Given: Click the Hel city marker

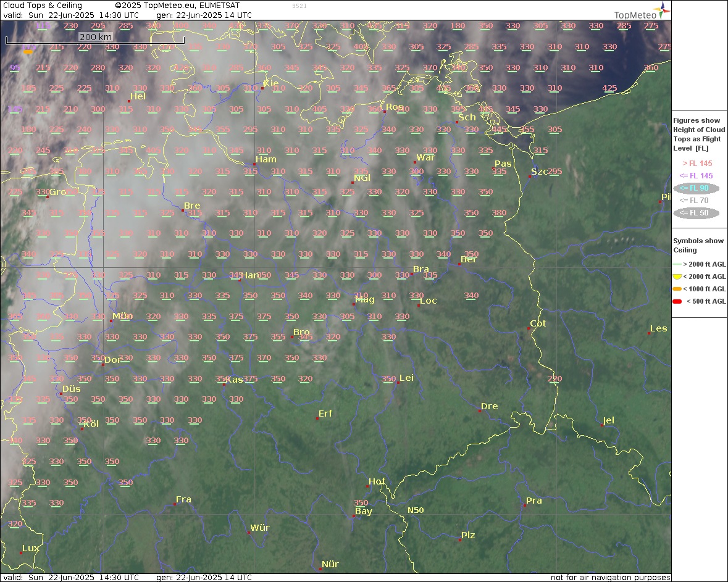Looking at the screenshot, I should coord(129,101).
